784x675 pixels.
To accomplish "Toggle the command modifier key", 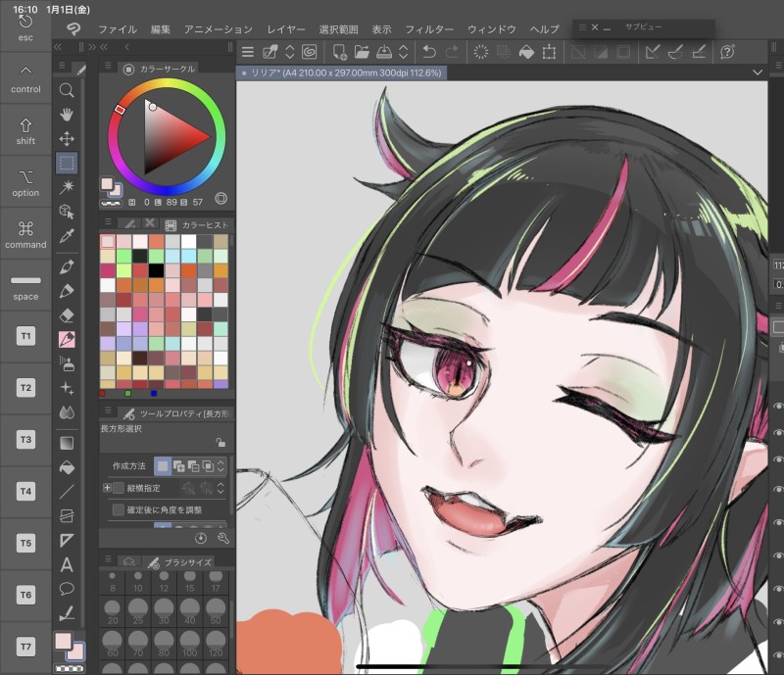I will pos(25,234).
